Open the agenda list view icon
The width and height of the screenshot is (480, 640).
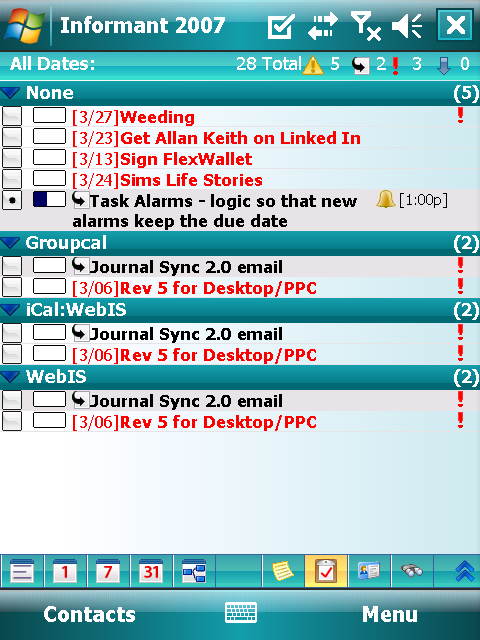click(x=22, y=571)
